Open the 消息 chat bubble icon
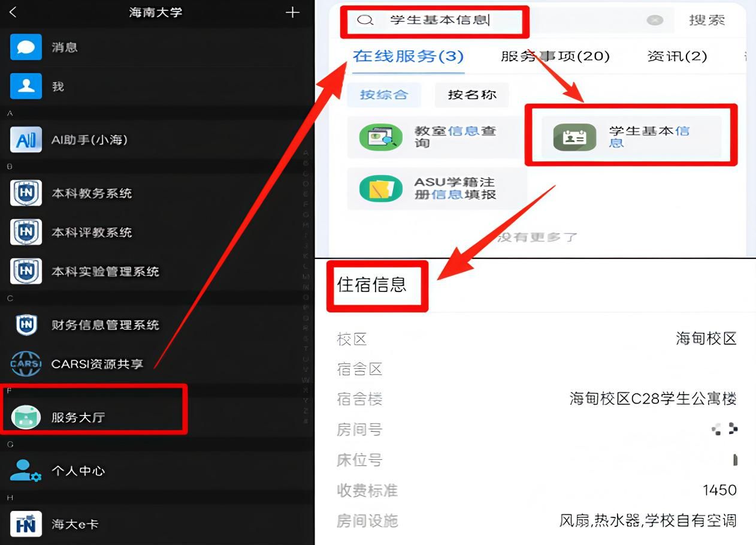 click(x=26, y=47)
